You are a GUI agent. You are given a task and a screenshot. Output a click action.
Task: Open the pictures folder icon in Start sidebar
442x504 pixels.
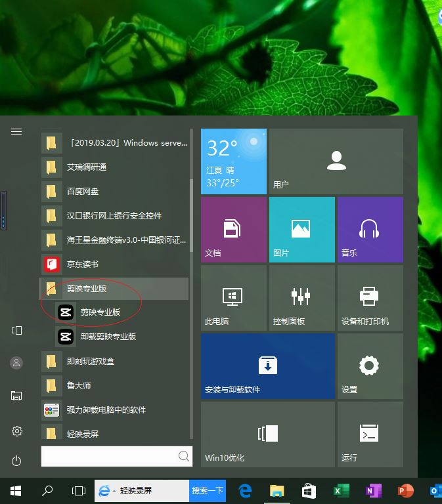(16, 395)
